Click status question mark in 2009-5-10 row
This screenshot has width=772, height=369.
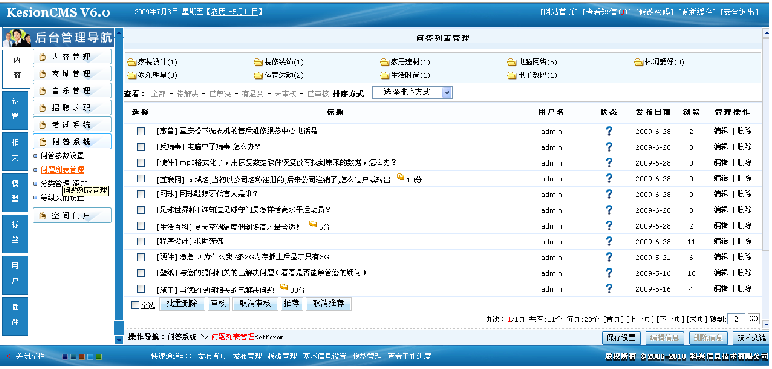[609, 273]
